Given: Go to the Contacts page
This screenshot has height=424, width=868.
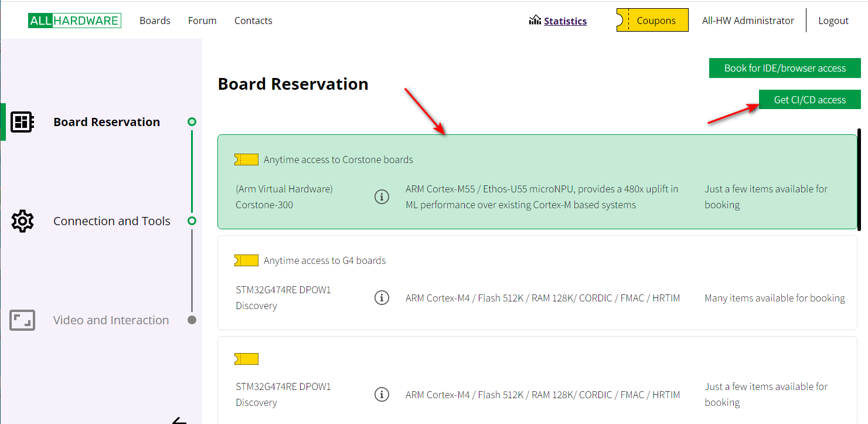Looking at the screenshot, I should (253, 21).
